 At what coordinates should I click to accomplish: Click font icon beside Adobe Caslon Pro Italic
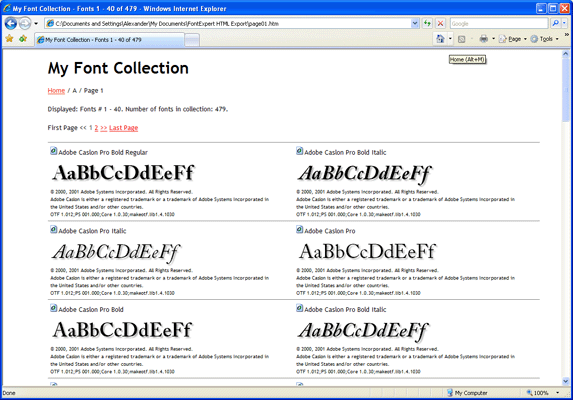54,229
